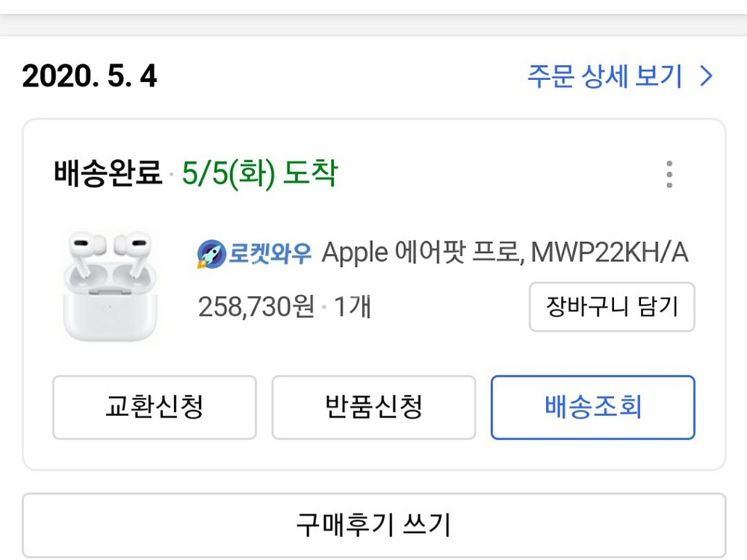
Task: Write a review with 구매후기 쓰기
Action: coord(373,524)
